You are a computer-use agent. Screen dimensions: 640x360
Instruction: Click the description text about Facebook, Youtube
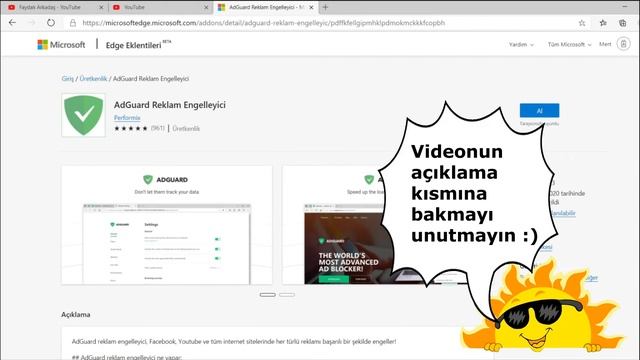234,341
